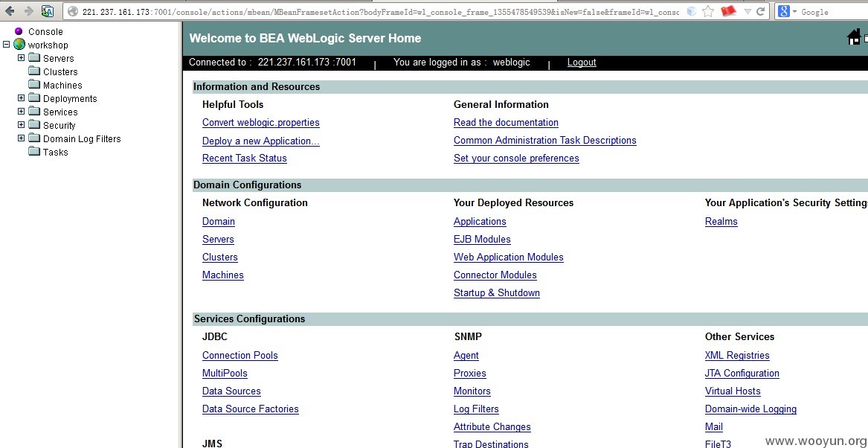The image size is (868, 448).
Task: Open the Log Filters link
Action: tap(476, 409)
